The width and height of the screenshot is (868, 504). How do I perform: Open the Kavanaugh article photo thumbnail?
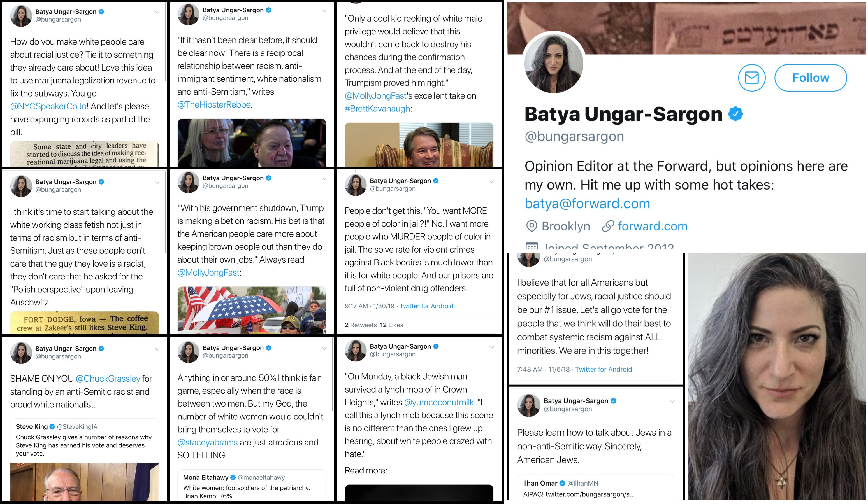(x=419, y=144)
